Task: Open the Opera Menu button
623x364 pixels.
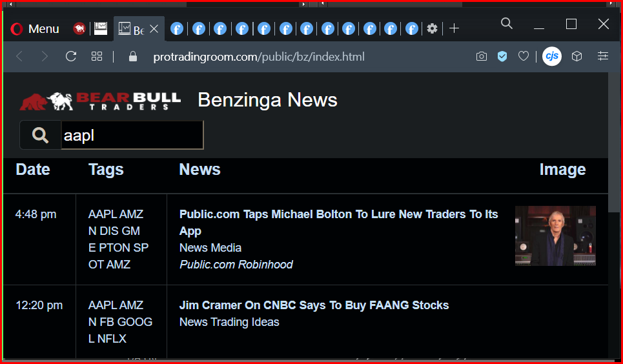Action: (x=35, y=28)
